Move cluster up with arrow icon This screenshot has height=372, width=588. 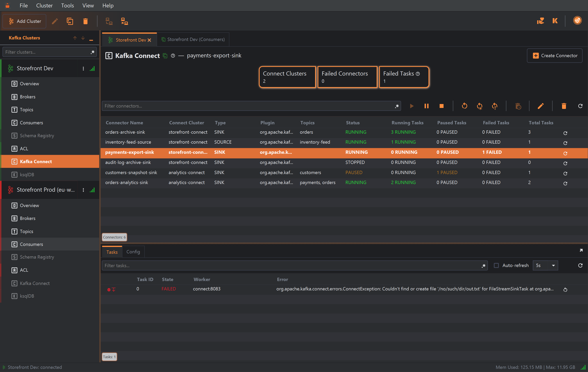click(x=75, y=38)
